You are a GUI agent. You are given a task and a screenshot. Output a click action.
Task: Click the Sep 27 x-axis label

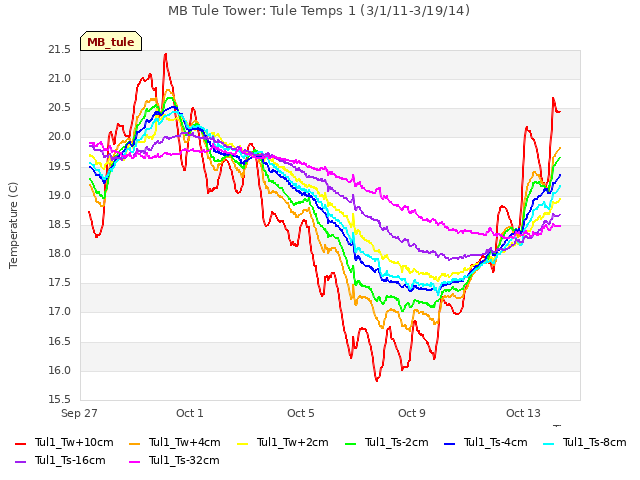(x=79, y=413)
